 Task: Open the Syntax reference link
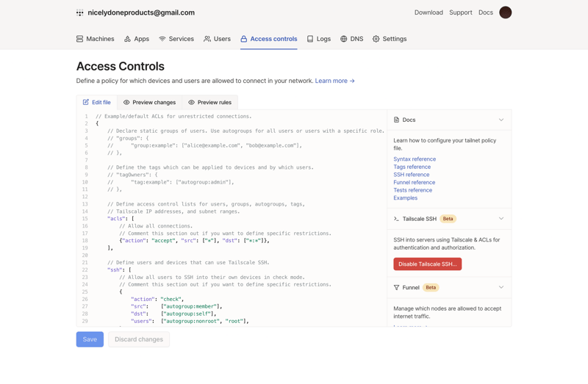415,159
